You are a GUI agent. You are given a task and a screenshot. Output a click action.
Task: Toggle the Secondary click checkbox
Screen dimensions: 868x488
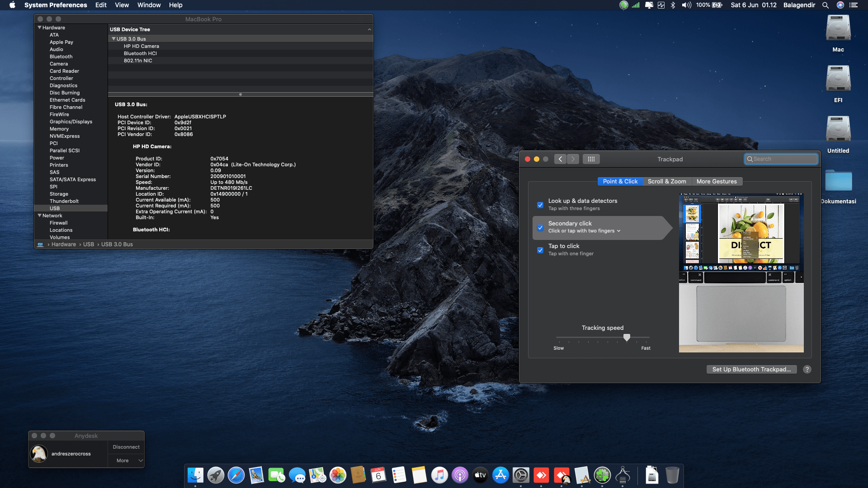pos(540,227)
